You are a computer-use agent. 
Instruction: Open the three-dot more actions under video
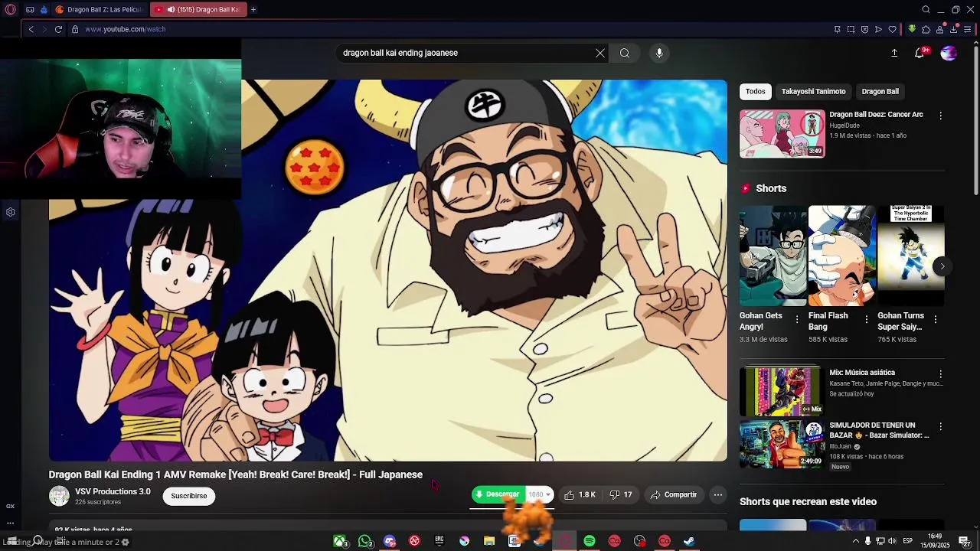[718, 495]
